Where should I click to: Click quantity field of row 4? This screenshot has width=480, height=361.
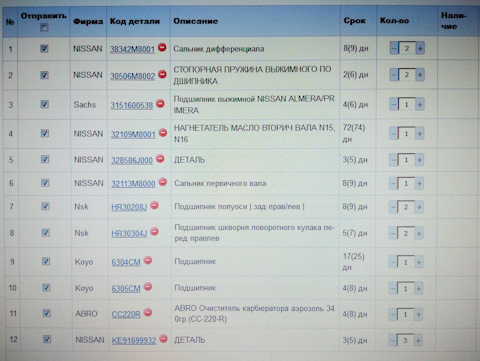[x=406, y=134]
